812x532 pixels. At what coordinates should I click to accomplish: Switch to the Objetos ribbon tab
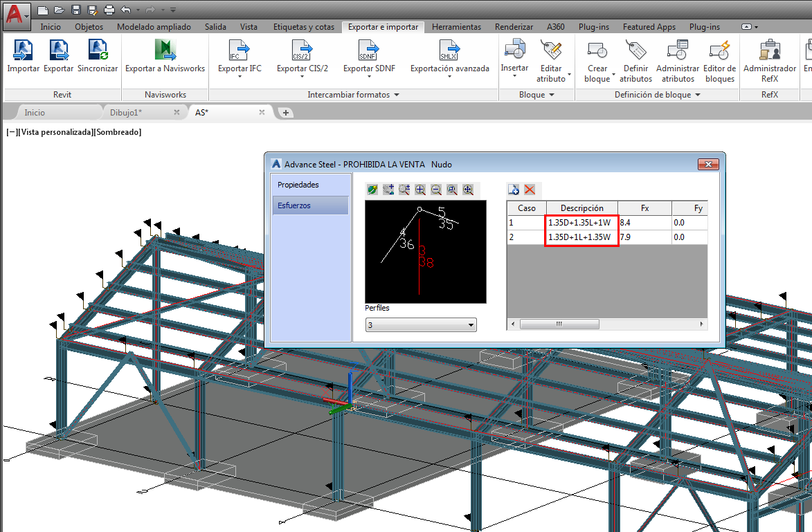pos(89,27)
